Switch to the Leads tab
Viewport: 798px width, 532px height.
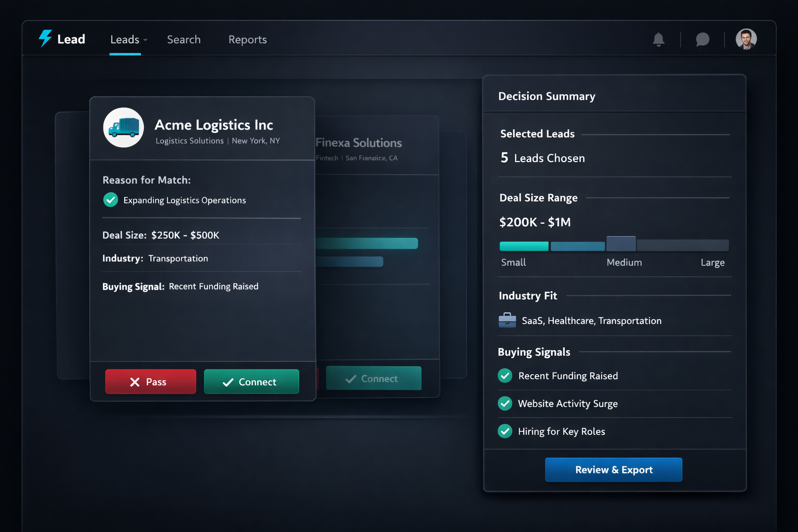125,39
